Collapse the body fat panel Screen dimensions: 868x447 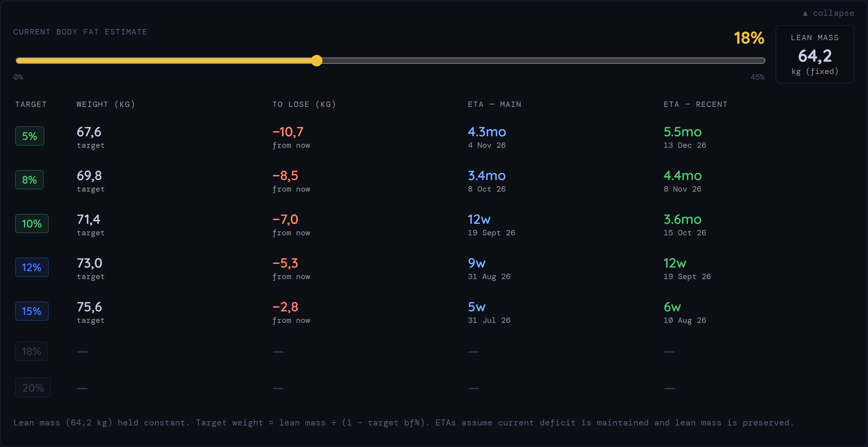pyautogui.click(x=828, y=13)
